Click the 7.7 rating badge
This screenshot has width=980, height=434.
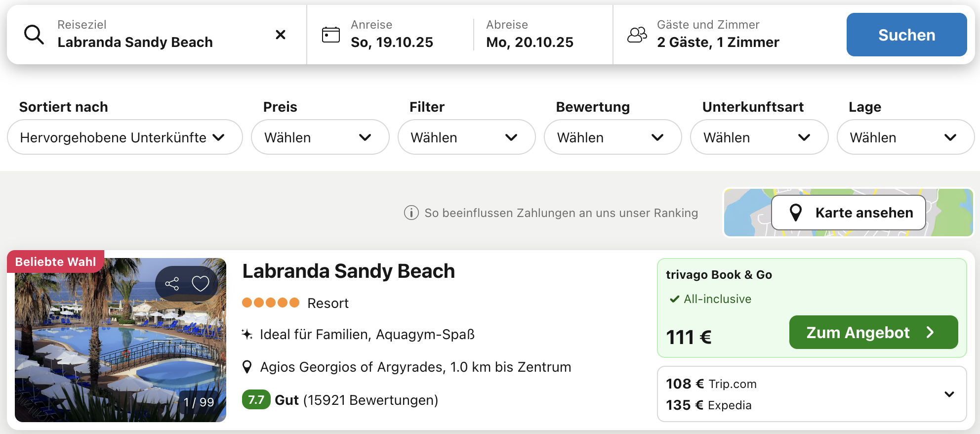coord(256,399)
